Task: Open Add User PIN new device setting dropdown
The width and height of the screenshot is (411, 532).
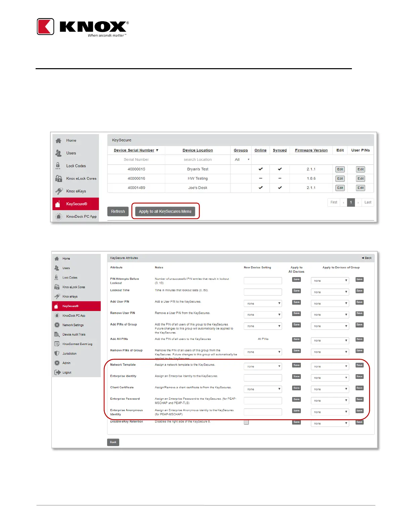Action: [x=263, y=303]
